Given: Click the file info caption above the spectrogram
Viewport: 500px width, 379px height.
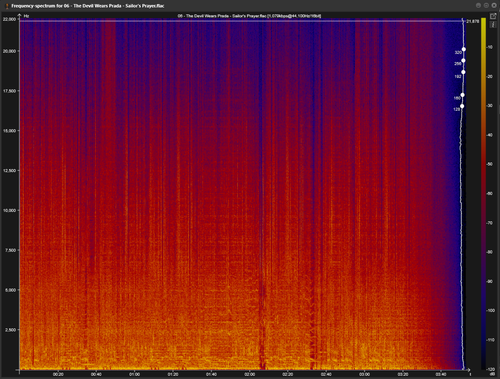Looking at the screenshot, I should 249,16.
